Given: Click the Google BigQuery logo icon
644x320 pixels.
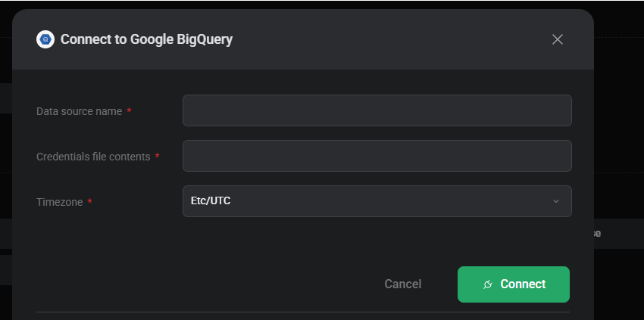Looking at the screenshot, I should coord(45,39).
